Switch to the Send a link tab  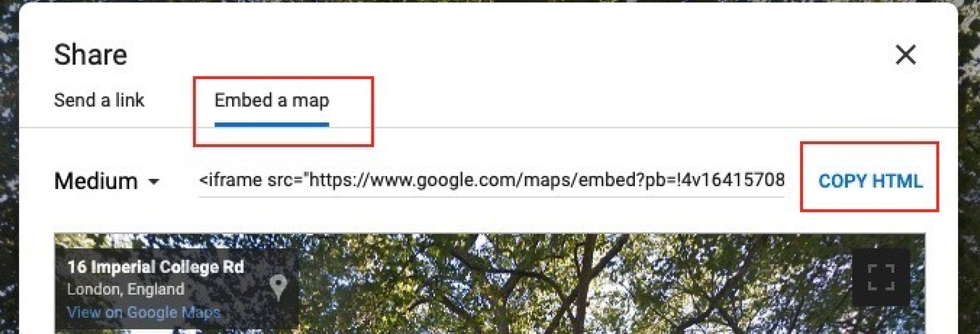[99, 100]
